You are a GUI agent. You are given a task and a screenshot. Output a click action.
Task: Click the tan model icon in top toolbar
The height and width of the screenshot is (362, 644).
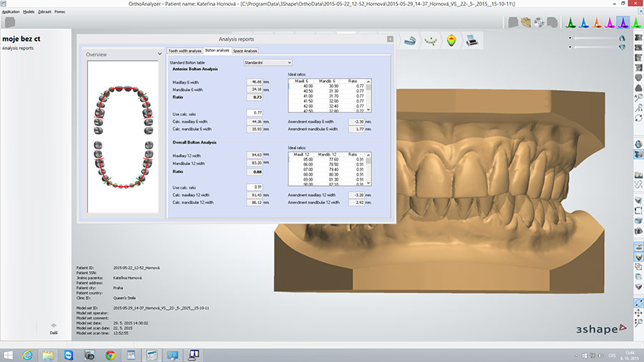[526, 23]
